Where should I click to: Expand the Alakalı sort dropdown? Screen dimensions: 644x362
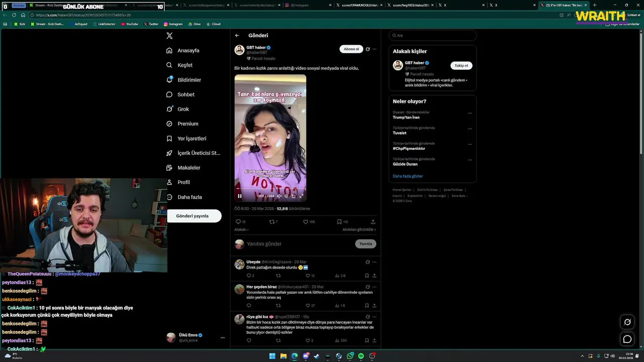click(x=242, y=230)
